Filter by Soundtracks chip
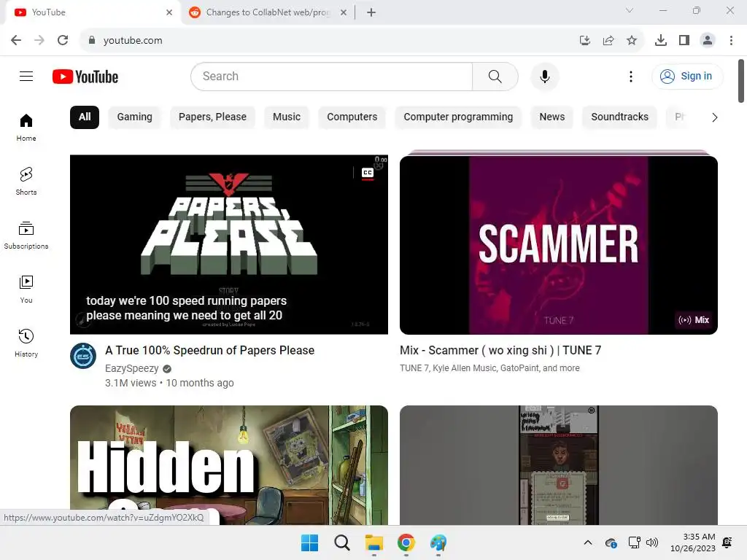The height and width of the screenshot is (560, 747). tap(620, 117)
